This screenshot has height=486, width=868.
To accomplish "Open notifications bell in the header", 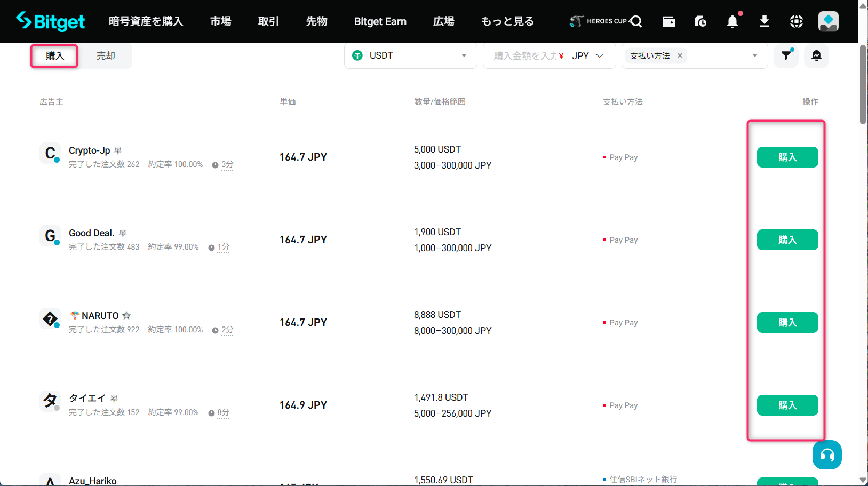I will (x=732, y=21).
